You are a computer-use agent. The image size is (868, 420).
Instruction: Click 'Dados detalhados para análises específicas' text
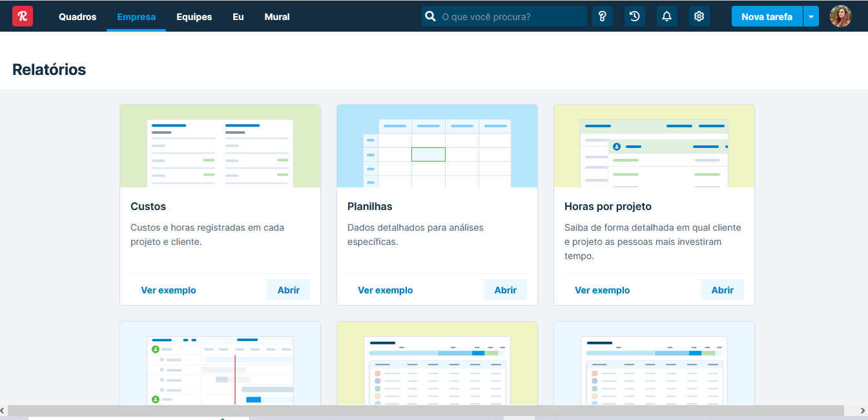[415, 235]
